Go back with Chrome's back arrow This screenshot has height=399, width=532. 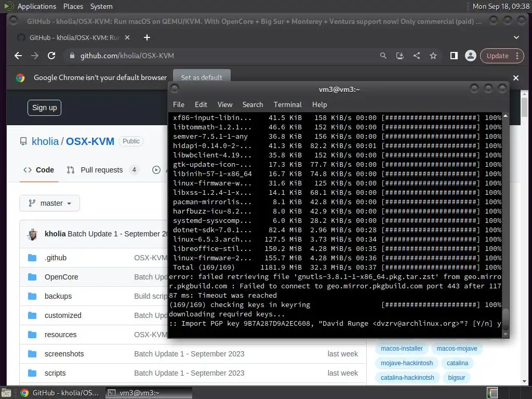pyautogui.click(x=18, y=56)
